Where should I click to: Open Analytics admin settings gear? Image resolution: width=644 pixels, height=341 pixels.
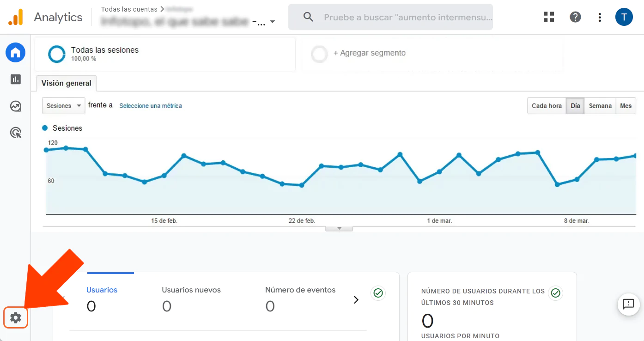[x=15, y=317]
